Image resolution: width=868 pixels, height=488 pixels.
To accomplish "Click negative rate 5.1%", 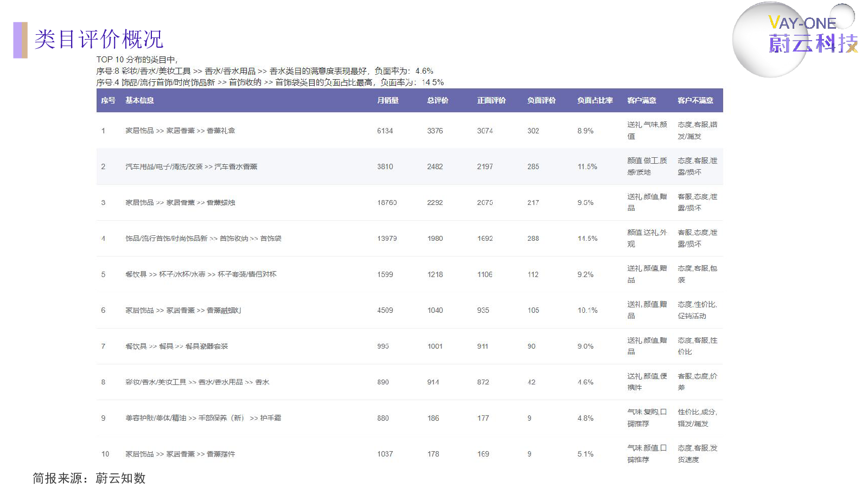I will 585,454.
